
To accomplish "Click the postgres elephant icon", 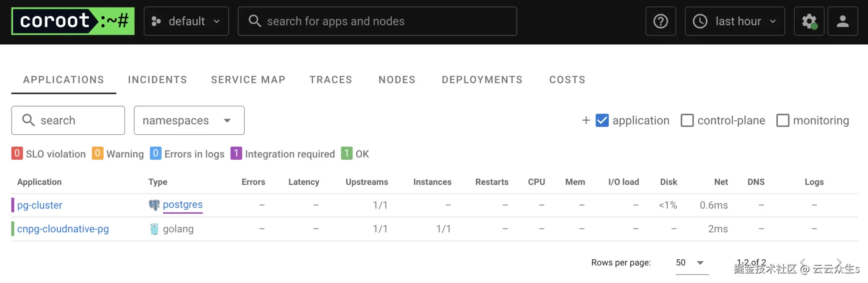I will tap(154, 205).
